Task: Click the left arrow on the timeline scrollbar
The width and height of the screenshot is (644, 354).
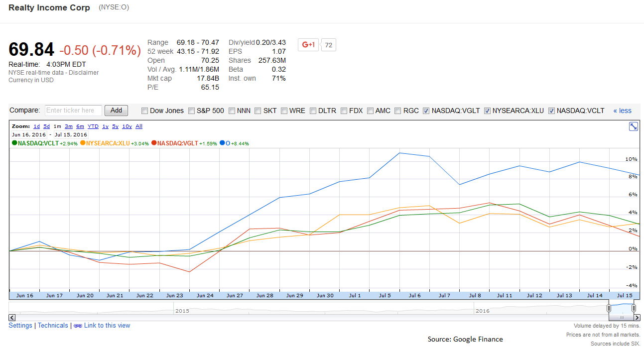Action: click(x=11, y=318)
